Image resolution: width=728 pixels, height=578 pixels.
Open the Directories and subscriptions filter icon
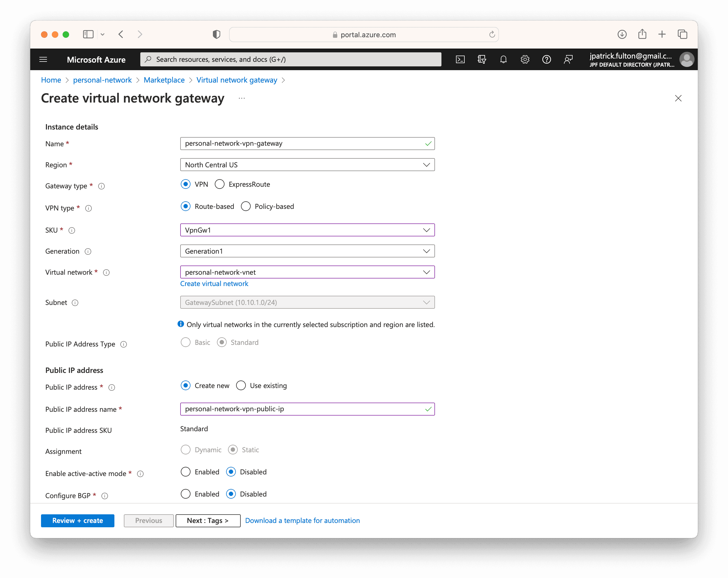482,59
